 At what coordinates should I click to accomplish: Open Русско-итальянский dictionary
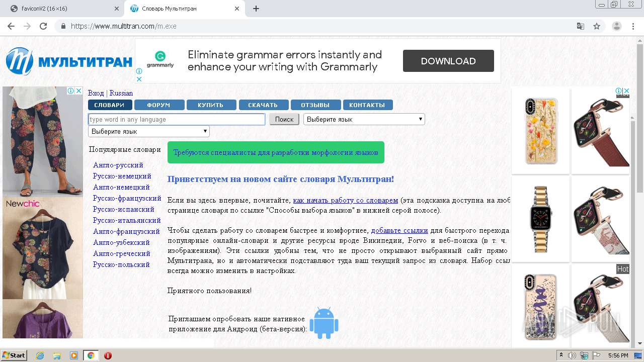(x=127, y=220)
